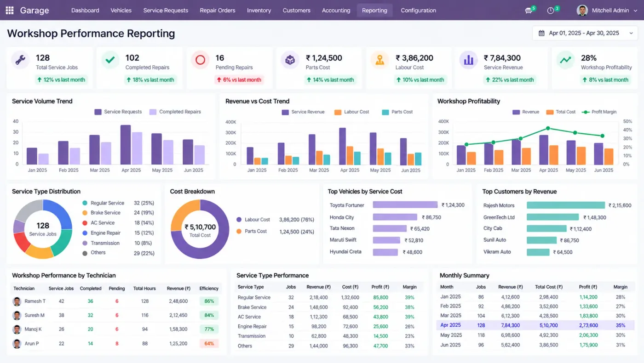The height and width of the screenshot is (363, 644).
Task: Expand the date range dropdown chevron
Action: click(630, 33)
